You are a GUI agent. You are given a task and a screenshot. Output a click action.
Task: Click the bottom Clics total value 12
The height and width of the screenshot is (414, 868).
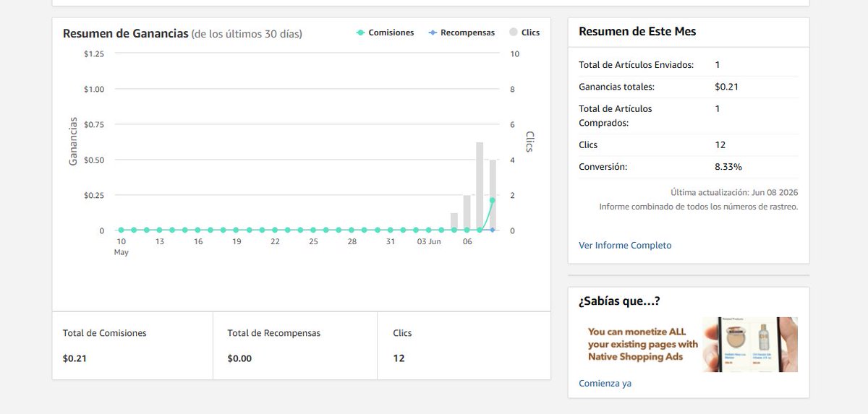399,358
